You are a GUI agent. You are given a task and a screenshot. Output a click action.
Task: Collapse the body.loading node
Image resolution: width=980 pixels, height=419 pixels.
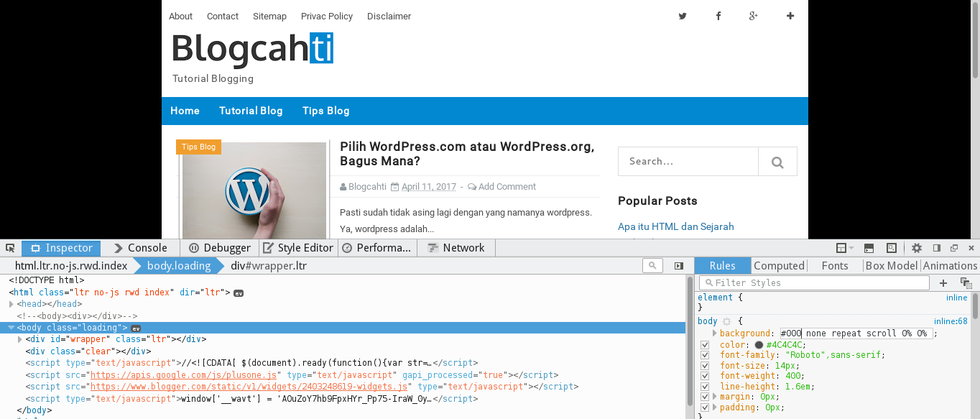pyautogui.click(x=10, y=327)
